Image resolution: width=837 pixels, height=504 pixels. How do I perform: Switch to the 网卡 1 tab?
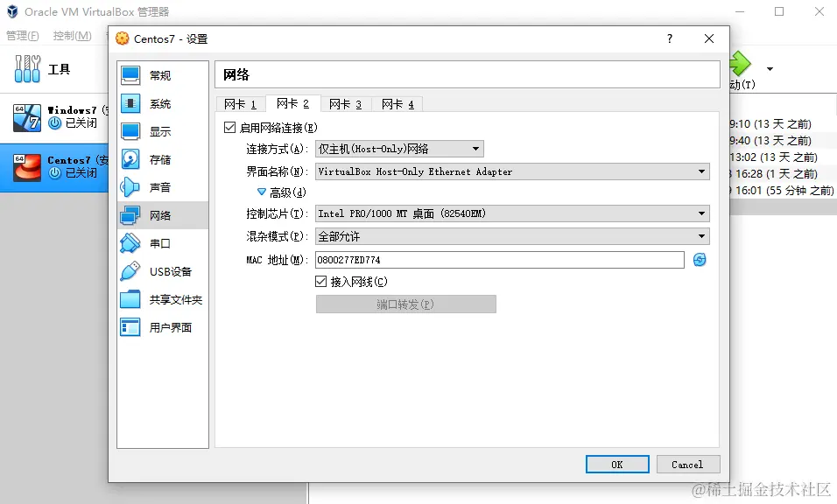[x=240, y=104]
